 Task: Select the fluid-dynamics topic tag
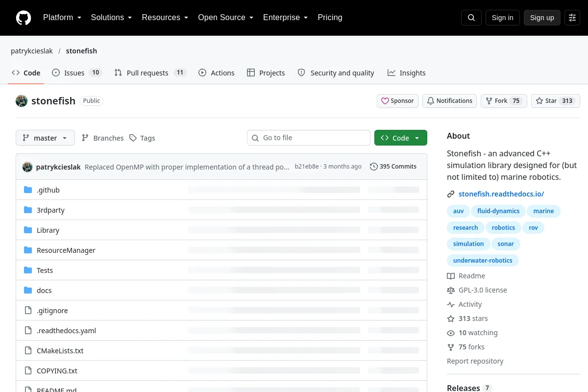point(498,211)
